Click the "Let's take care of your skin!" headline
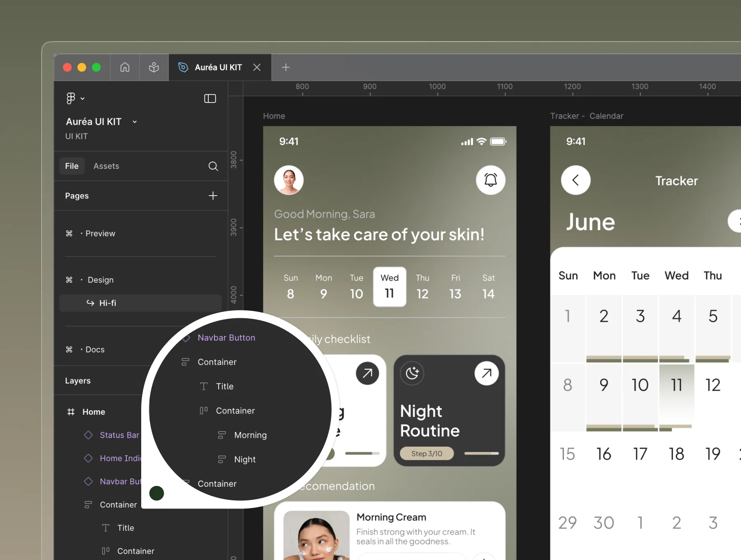741x560 pixels. pos(379,235)
